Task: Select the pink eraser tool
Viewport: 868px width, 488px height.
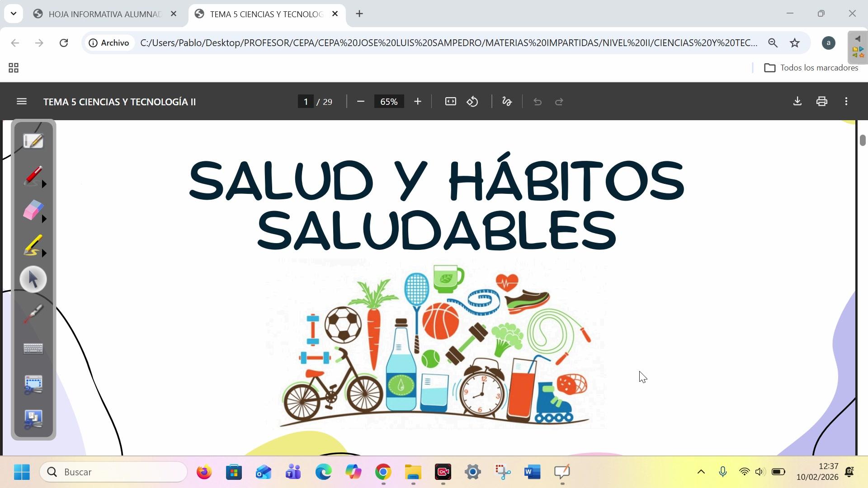Action: 33,211
